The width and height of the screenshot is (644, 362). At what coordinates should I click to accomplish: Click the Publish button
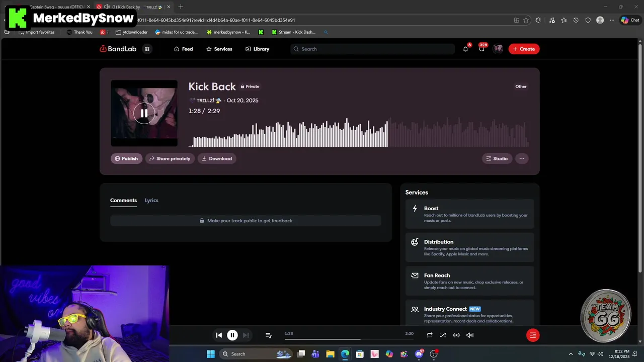click(x=126, y=158)
